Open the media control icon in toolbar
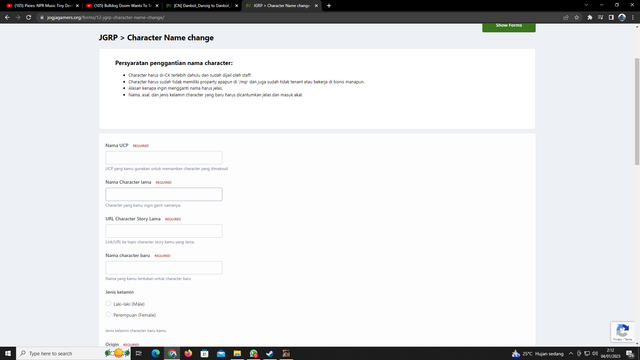 pyautogui.click(x=600, y=18)
